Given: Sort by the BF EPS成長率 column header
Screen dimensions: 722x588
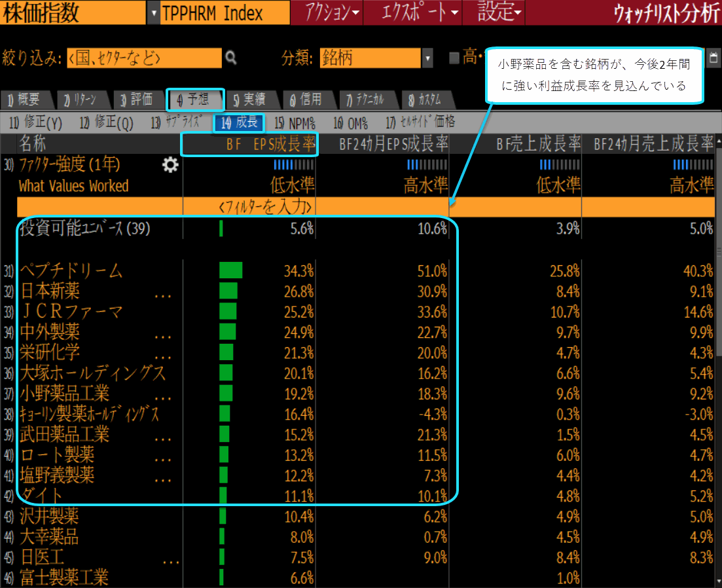Looking at the screenshot, I should tap(249, 144).
